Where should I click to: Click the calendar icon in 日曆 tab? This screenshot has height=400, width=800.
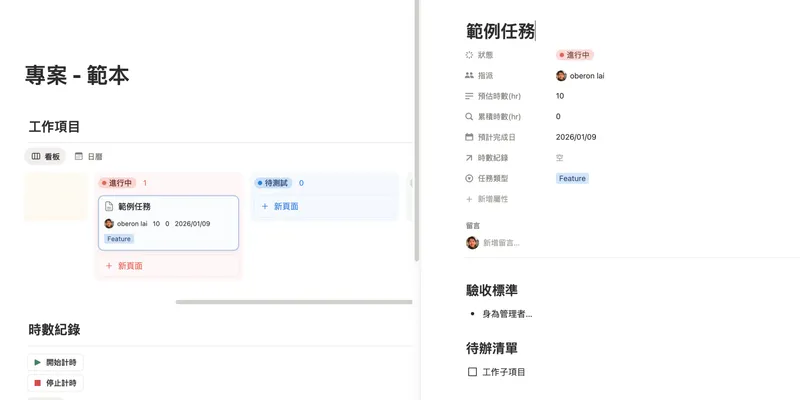click(x=79, y=157)
